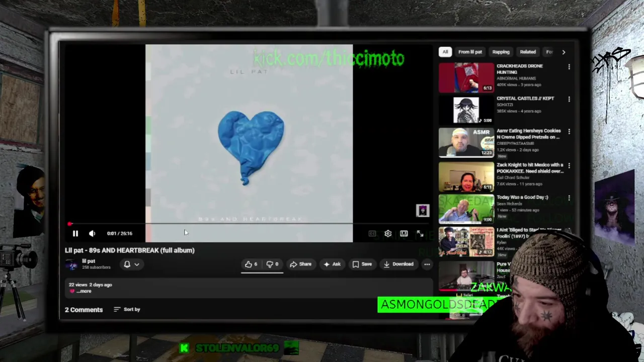Image resolution: width=644 pixels, height=362 pixels.
Task: Pause the playing video
Action: pyautogui.click(x=75, y=233)
